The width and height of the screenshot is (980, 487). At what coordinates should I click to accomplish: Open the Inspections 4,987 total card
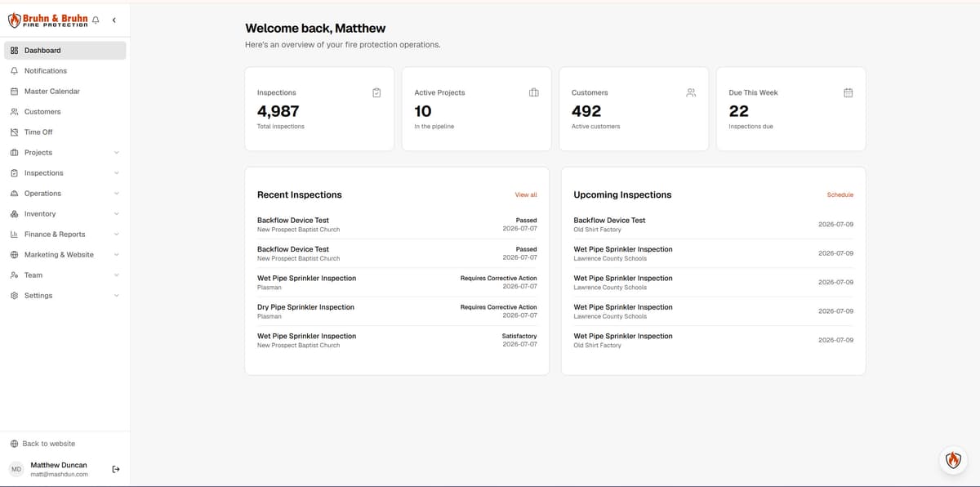coord(319,109)
